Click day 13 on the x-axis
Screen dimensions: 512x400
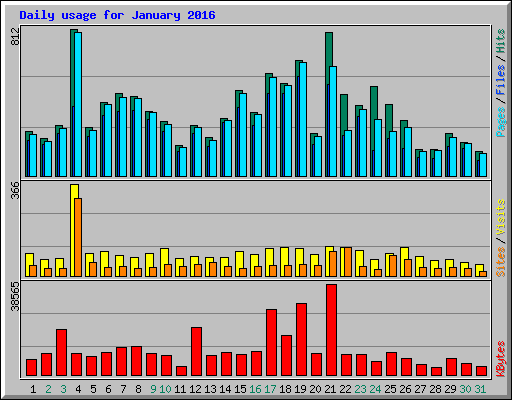pyautogui.click(x=210, y=389)
